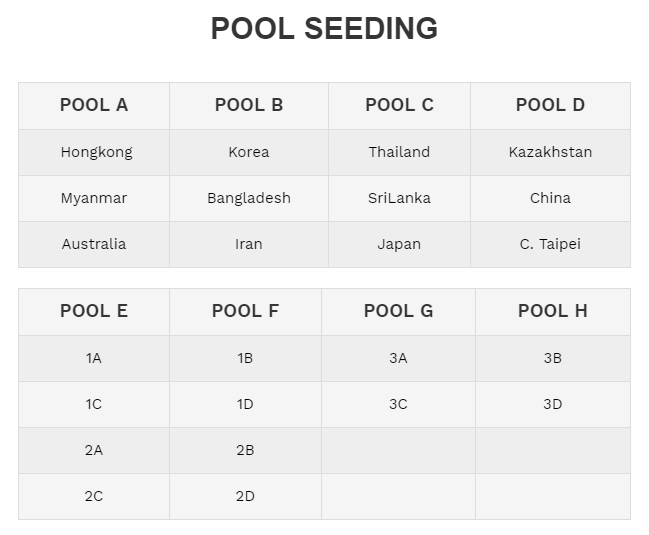Screen dimensions: 649x535
Task: Select the POOL A header cell
Action: tap(94, 106)
